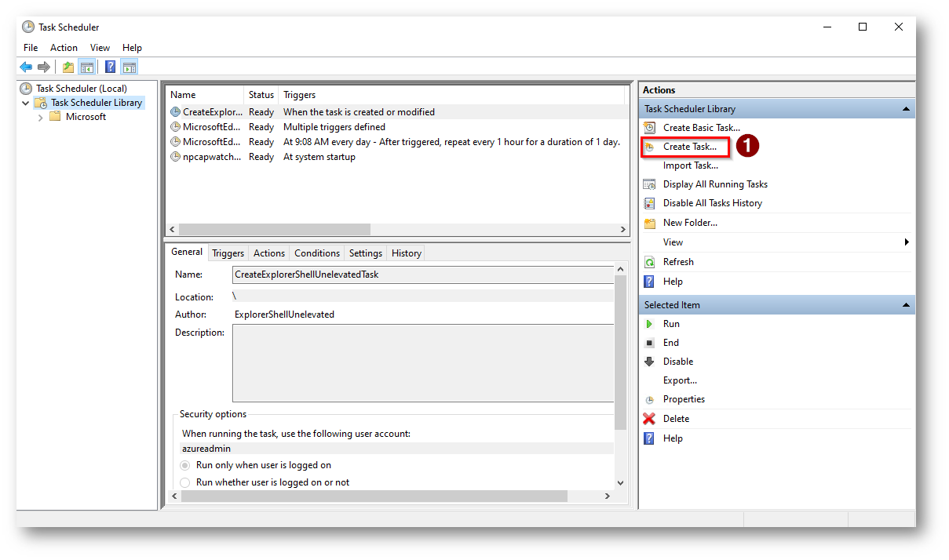Screen dimensions: 949x560
Task: Click Create Task... in Actions pane
Action: tap(689, 147)
